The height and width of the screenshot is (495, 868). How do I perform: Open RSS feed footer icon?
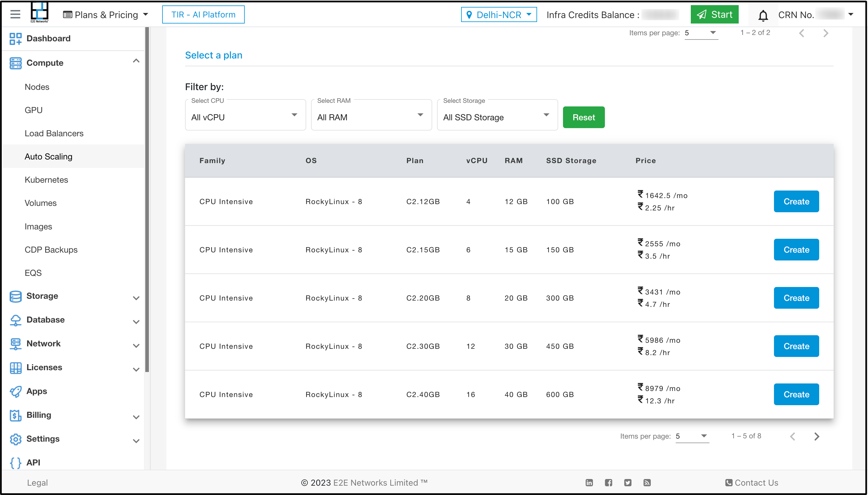pyautogui.click(x=647, y=483)
